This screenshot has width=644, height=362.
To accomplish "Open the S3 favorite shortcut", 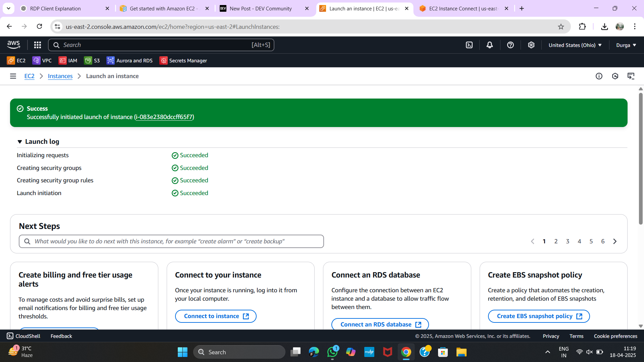I will (x=92, y=60).
